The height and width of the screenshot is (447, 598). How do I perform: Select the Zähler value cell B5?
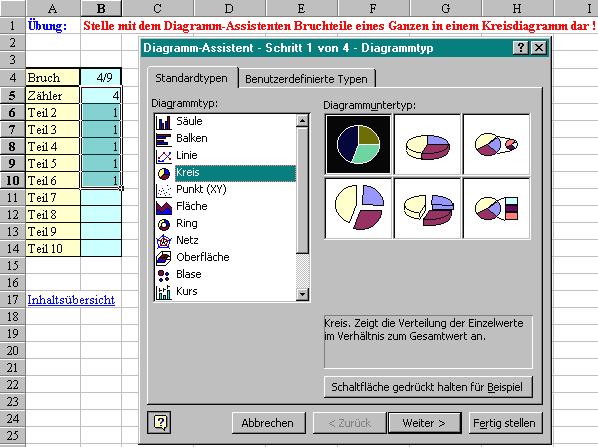point(101,95)
